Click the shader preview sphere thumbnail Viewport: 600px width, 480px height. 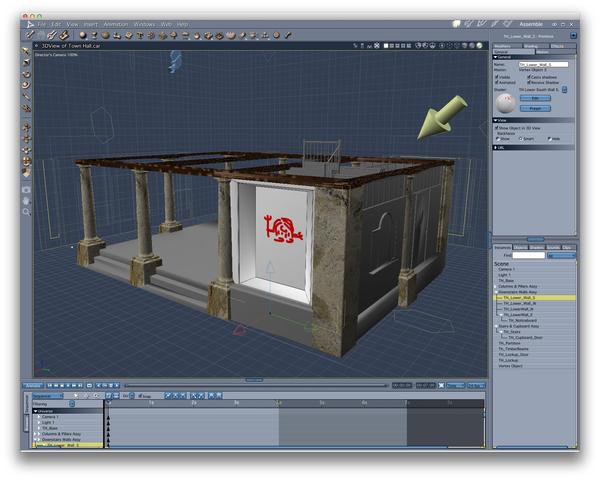pyautogui.click(x=505, y=103)
